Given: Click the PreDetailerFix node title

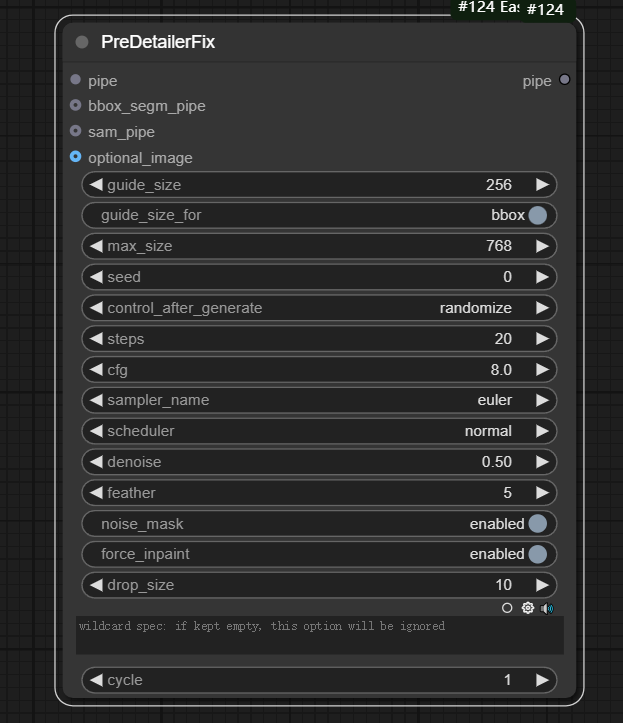Looking at the screenshot, I should [x=158, y=42].
